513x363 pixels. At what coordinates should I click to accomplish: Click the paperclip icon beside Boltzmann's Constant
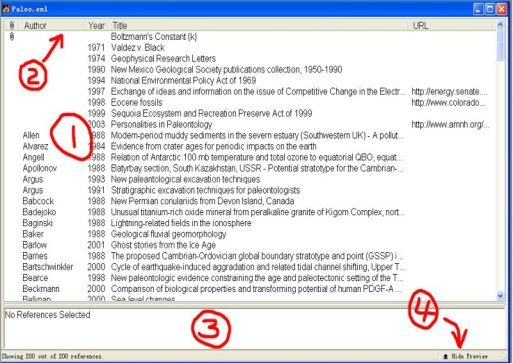[x=12, y=36]
